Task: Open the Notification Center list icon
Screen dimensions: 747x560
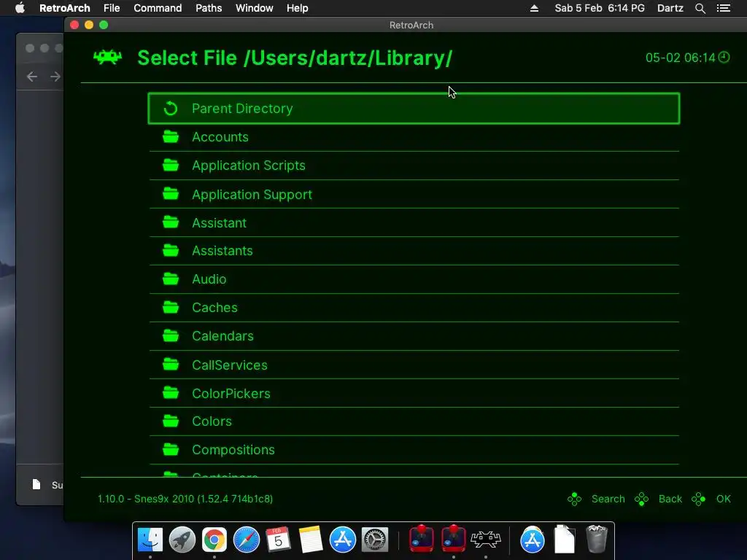Action: tap(723, 8)
